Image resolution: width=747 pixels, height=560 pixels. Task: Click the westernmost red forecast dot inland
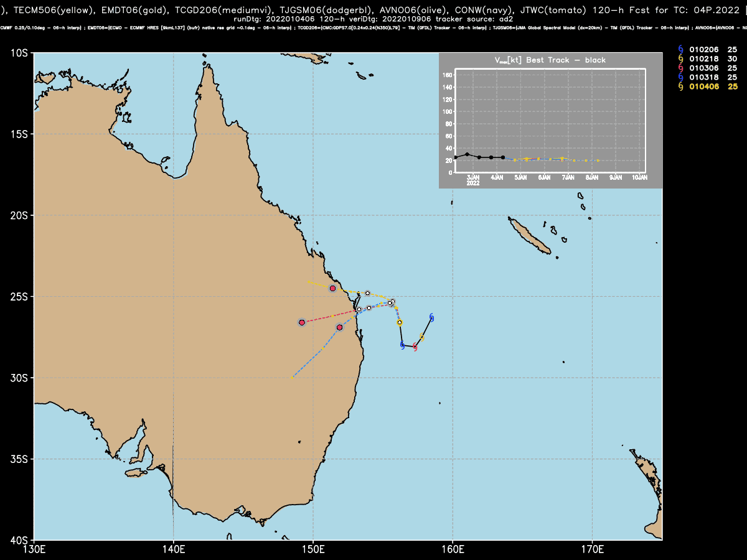[x=302, y=322]
